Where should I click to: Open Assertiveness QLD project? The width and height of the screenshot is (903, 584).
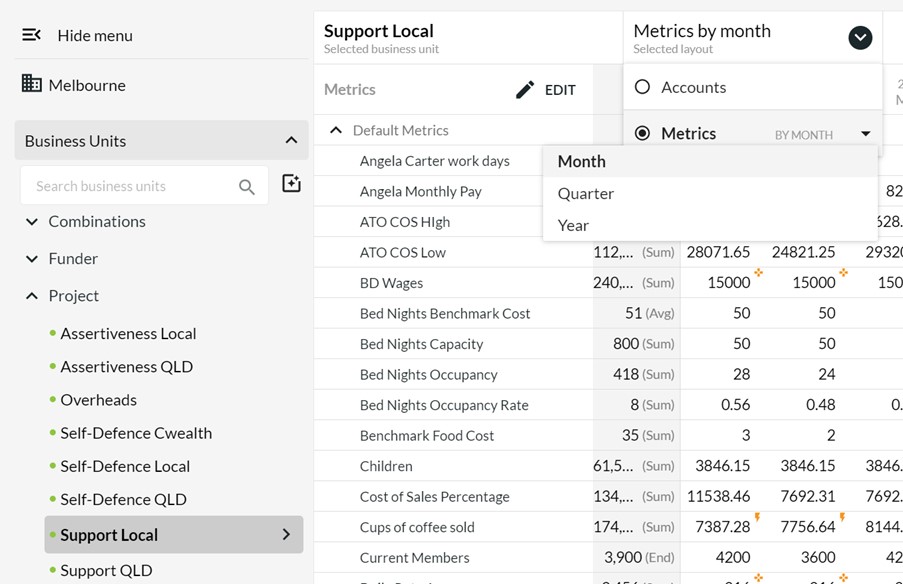(126, 367)
